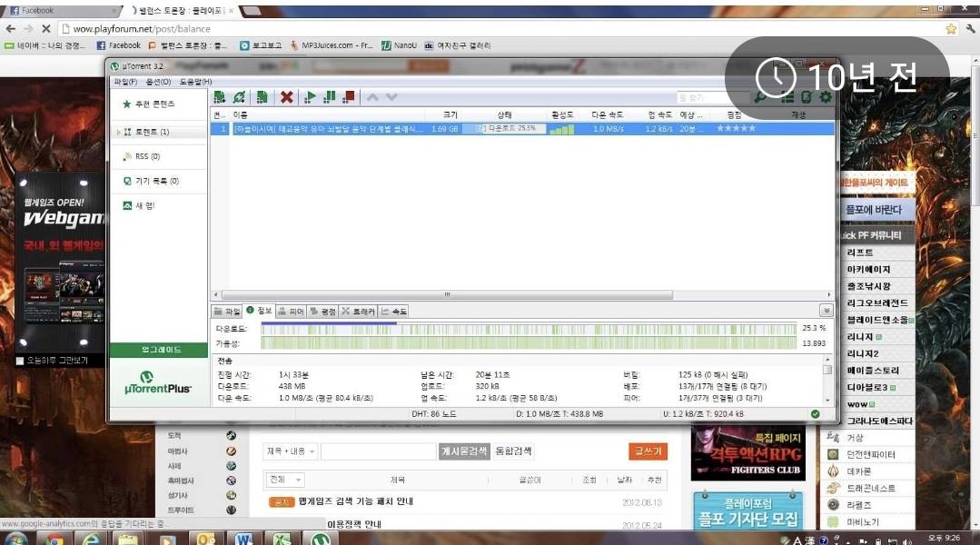
Task: Expand the 토렌트 (1) tree item
Action: click(x=118, y=133)
